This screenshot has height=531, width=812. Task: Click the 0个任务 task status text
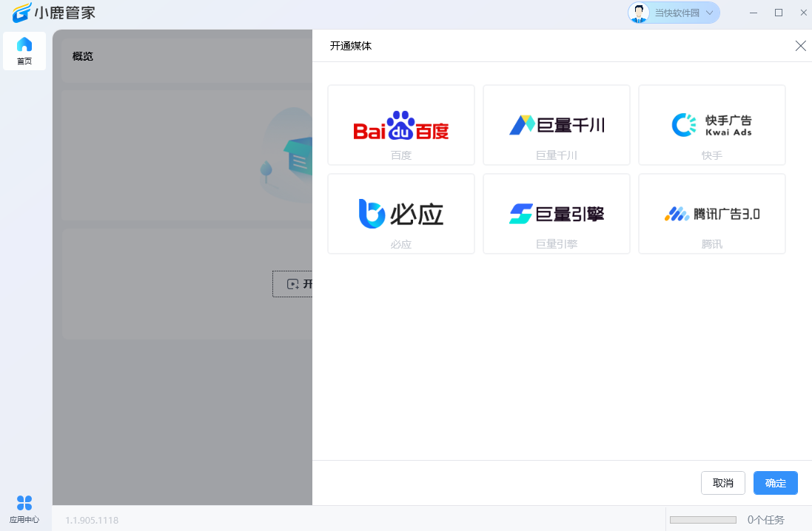pyautogui.click(x=765, y=520)
